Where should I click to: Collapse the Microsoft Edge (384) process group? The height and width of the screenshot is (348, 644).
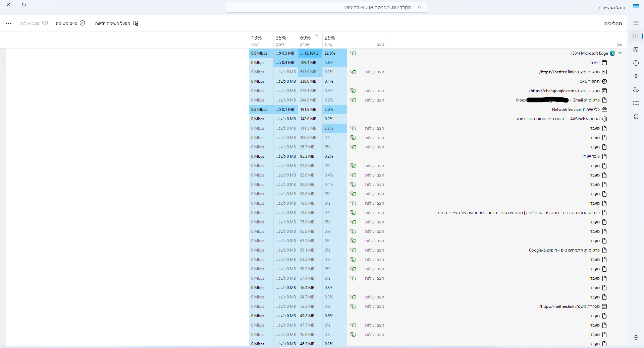620,53
